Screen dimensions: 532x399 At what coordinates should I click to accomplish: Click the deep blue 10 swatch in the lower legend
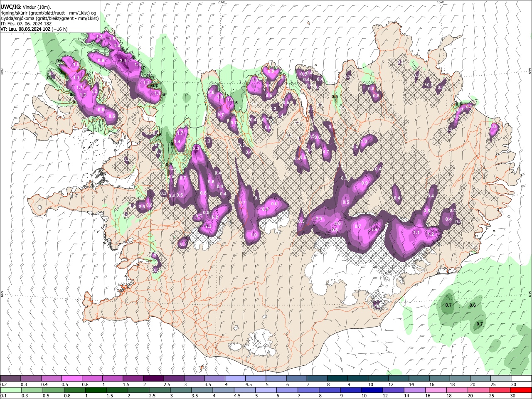(x=372, y=390)
